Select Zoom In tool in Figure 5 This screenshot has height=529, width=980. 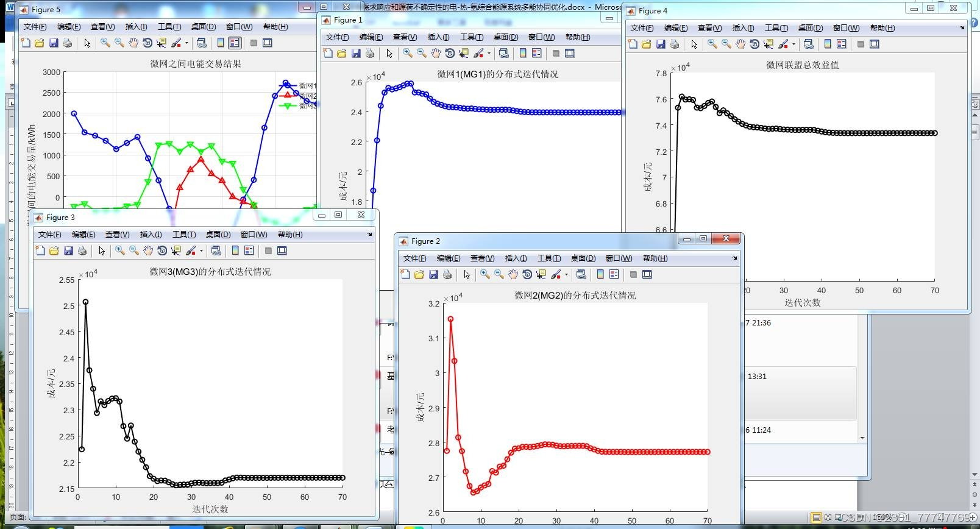(x=105, y=43)
